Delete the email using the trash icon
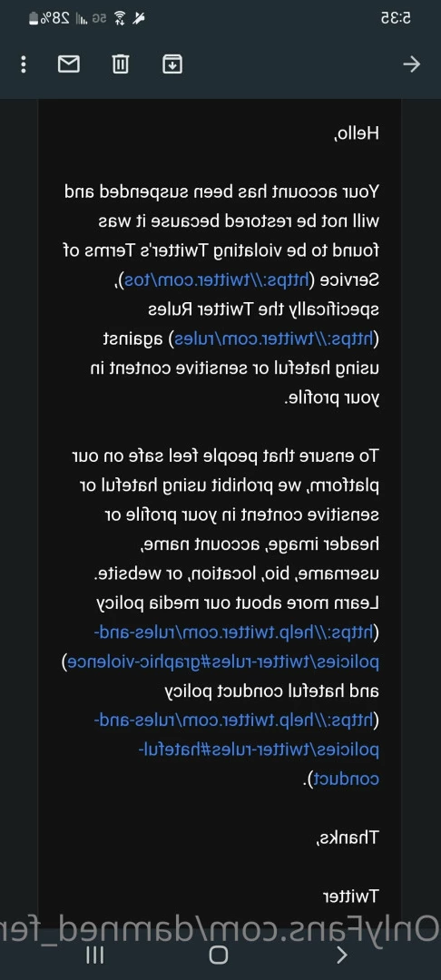The image size is (441, 980). point(121,64)
